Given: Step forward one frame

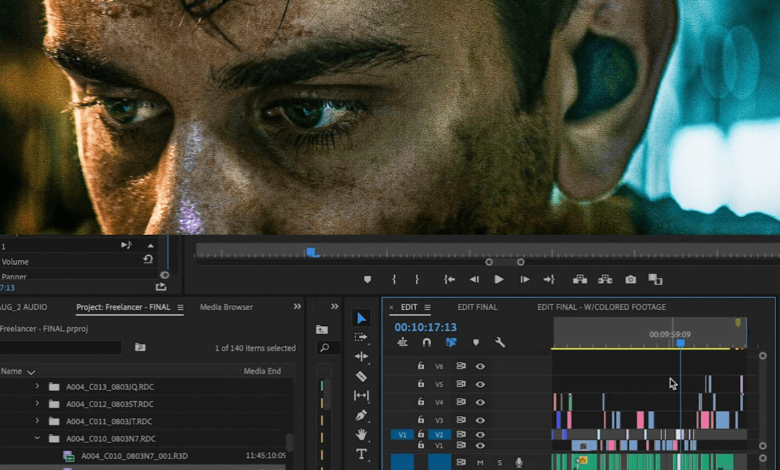Looking at the screenshot, I should (525, 280).
